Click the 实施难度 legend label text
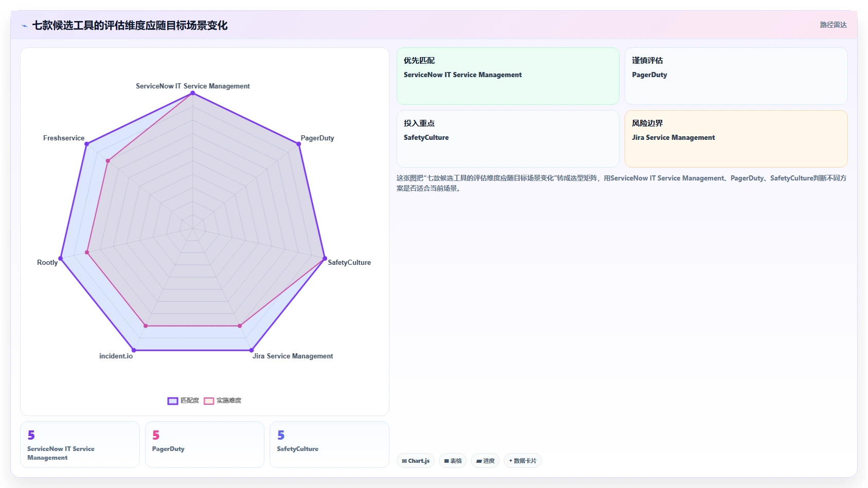The image size is (868, 488). pos(228,401)
